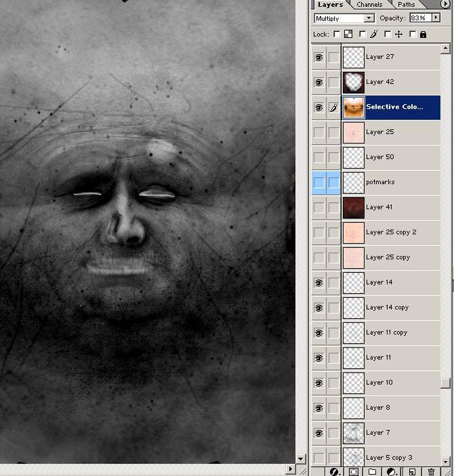Click the Delete layer trash icon
Image resolution: width=454 pixels, height=476 pixels.
[x=431, y=471]
